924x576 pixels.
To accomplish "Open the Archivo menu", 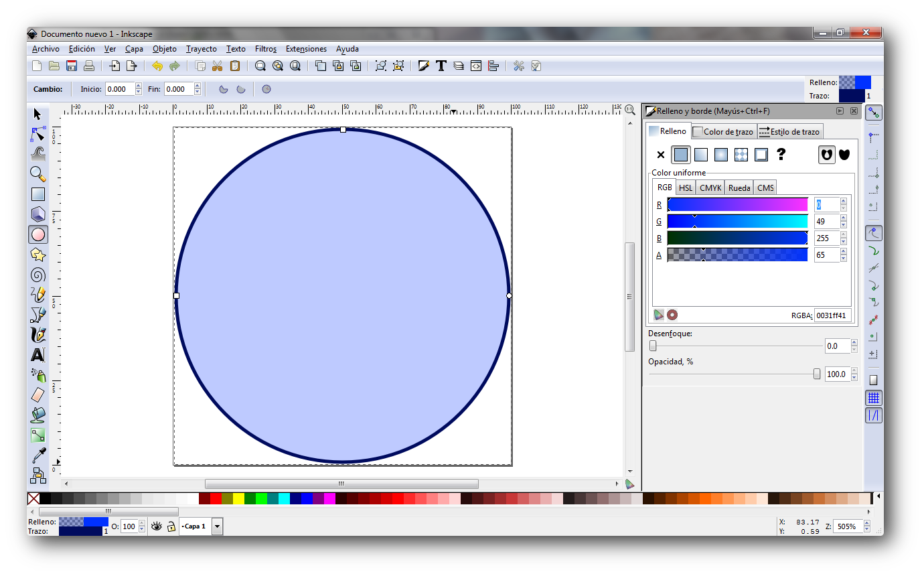I will click(46, 49).
